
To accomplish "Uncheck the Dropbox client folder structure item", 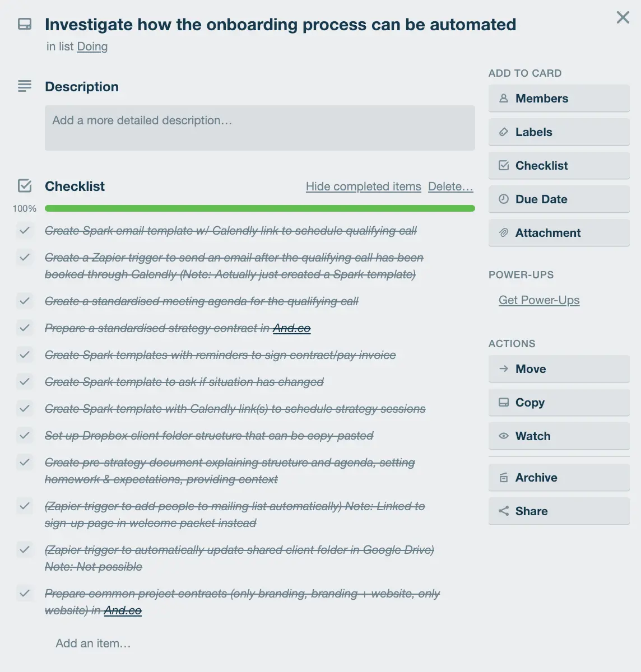I will (25, 435).
